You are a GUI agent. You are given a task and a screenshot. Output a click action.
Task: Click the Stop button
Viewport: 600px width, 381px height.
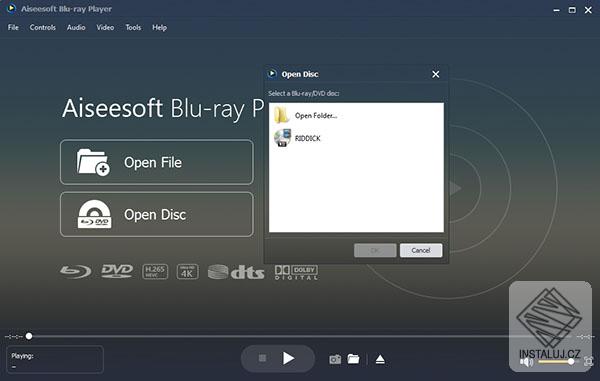(x=262, y=358)
